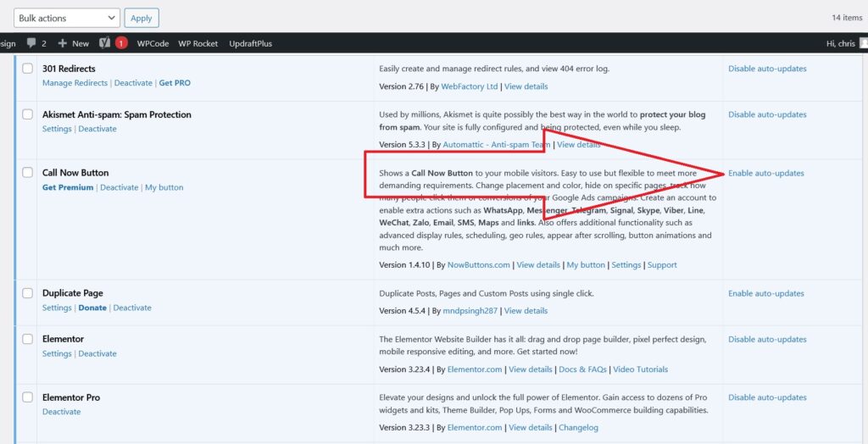Deactivate the Duplicate Page plugin
Image resolution: width=868 pixels, height=444 pixels.
point(132,308)
